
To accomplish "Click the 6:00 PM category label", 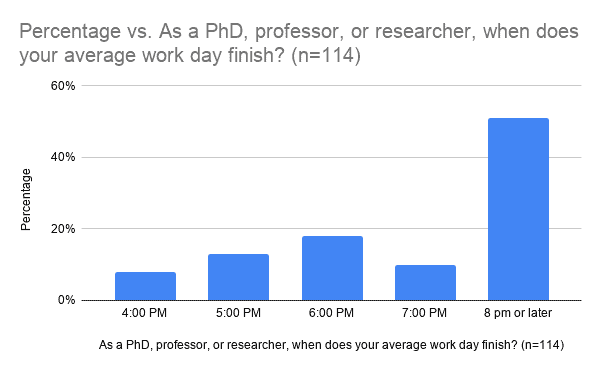I will [x=331, y=313].
